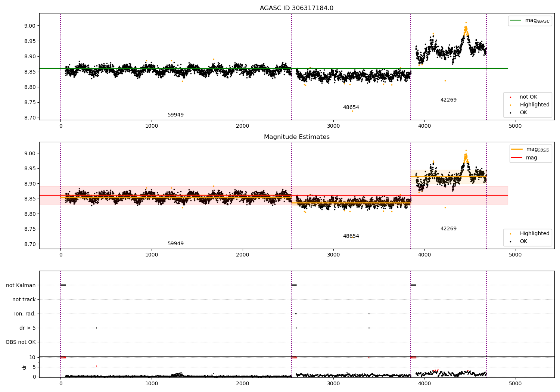This screenshot has width=560, height=392.
Task: Click the 'Magnitude Estimates' plot title
Action: click(x=296, y=137)
